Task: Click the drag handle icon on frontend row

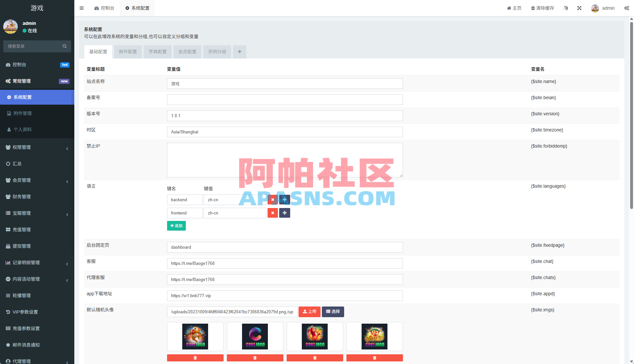Action: (x=284, y=213)
